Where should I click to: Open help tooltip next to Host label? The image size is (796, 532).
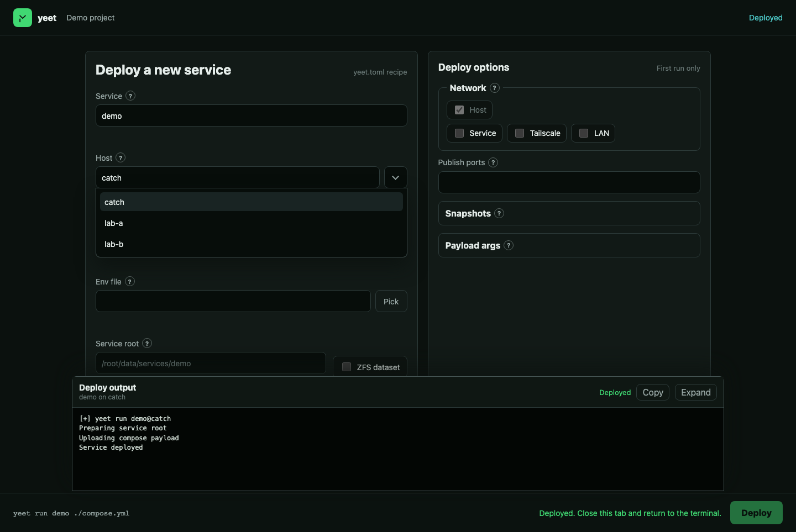click(x=121, y=157)
